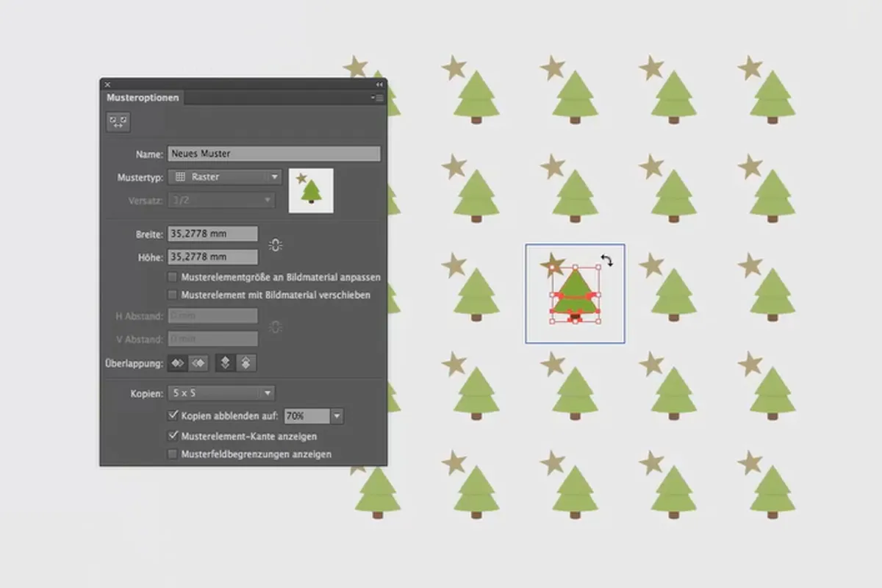882x588 pixels.
Task: Open the Musteroptionen panel flyout menu
Action: pos(378,97)
